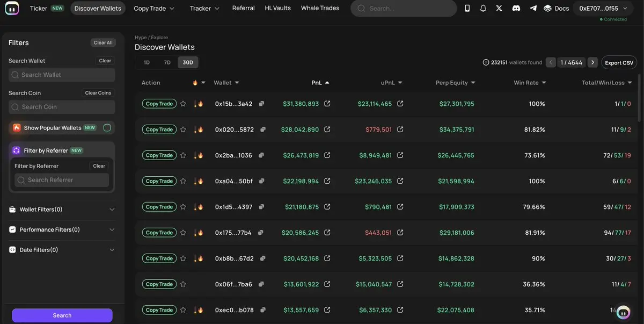Sort by the fire popularity column
Viewport: 644px width, 324px height.
tap(199, 83)
